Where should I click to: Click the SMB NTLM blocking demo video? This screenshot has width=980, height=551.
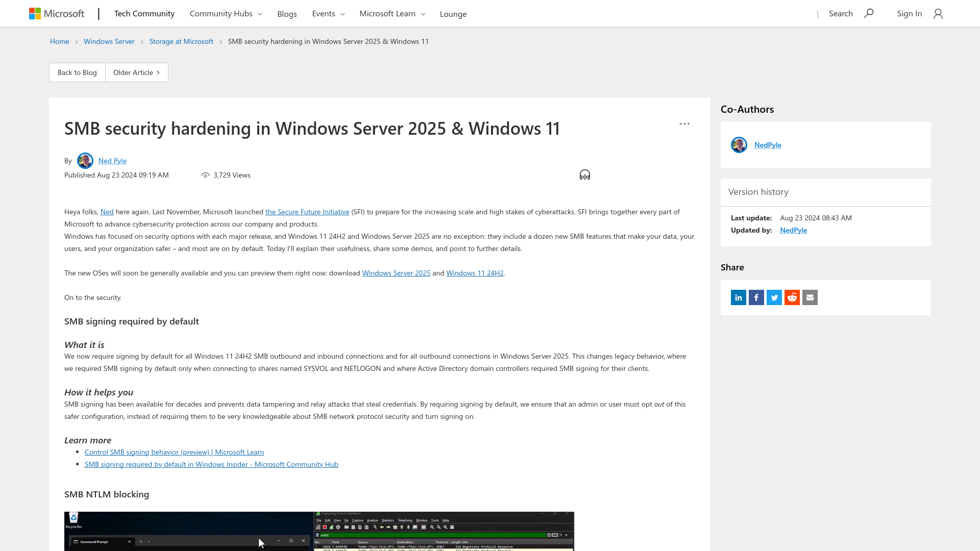(x=319, y=531)
